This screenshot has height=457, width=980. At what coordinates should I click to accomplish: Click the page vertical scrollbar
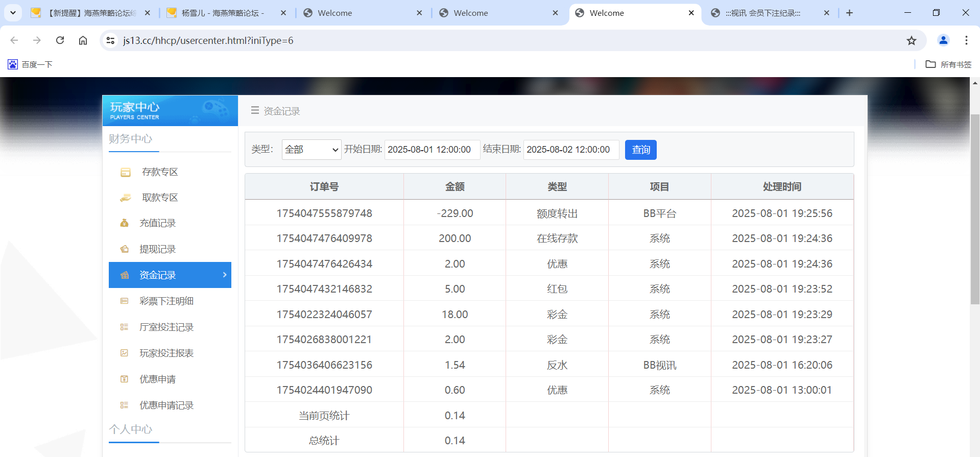[975, 209]
